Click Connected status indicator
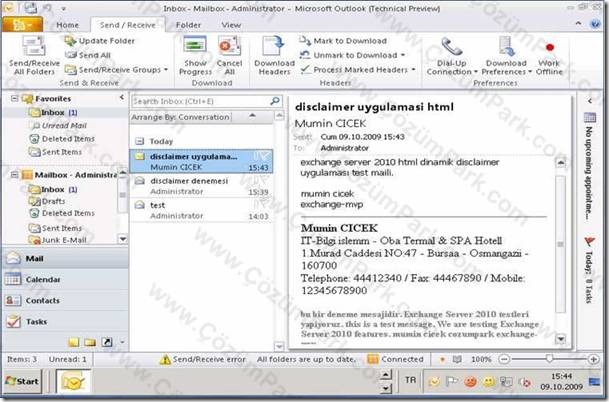 (395, 360)
